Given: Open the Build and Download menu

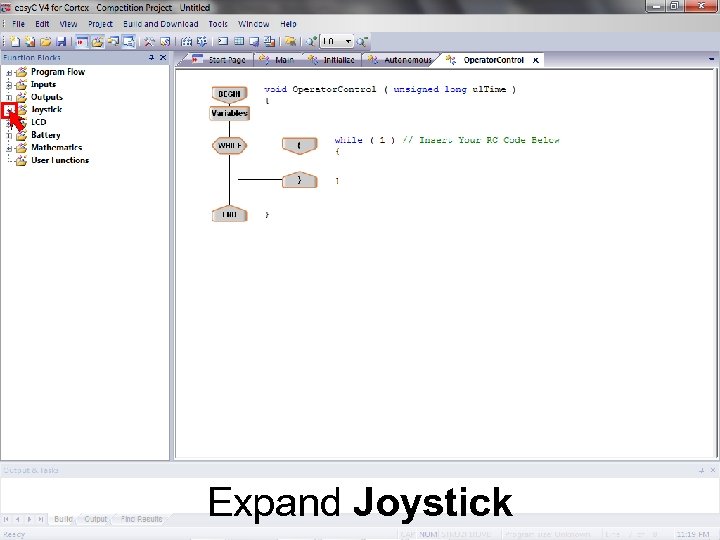Looking at the screenshot, I should click(161, 24).
